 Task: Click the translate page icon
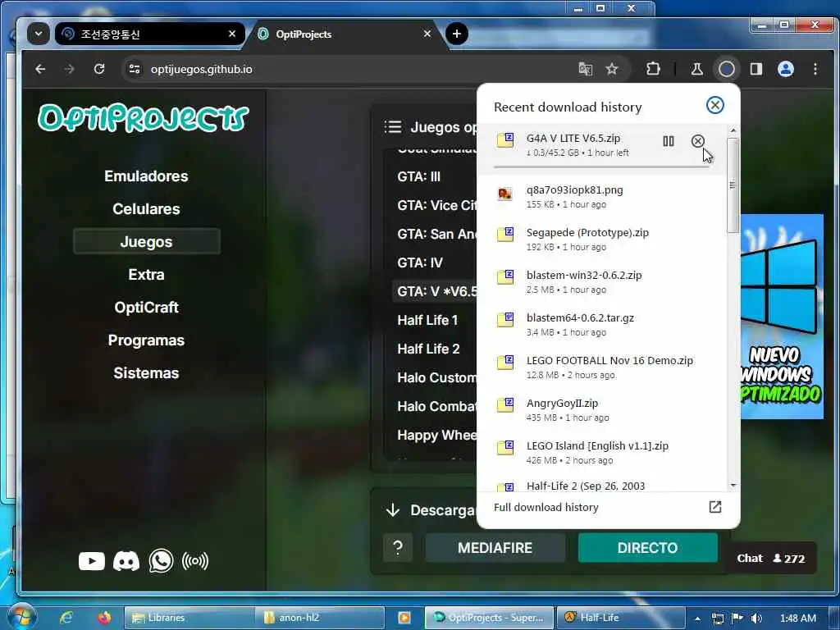pyautogui.click(x=585, y=69)
